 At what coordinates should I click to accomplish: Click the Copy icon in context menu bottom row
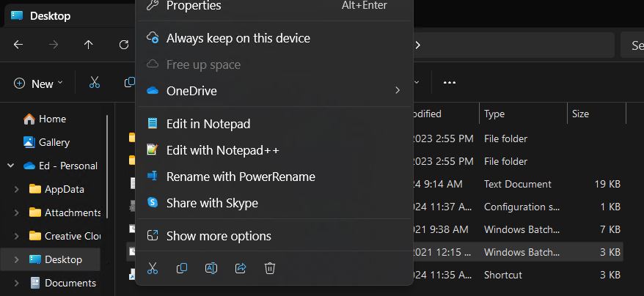pos(181,268)
